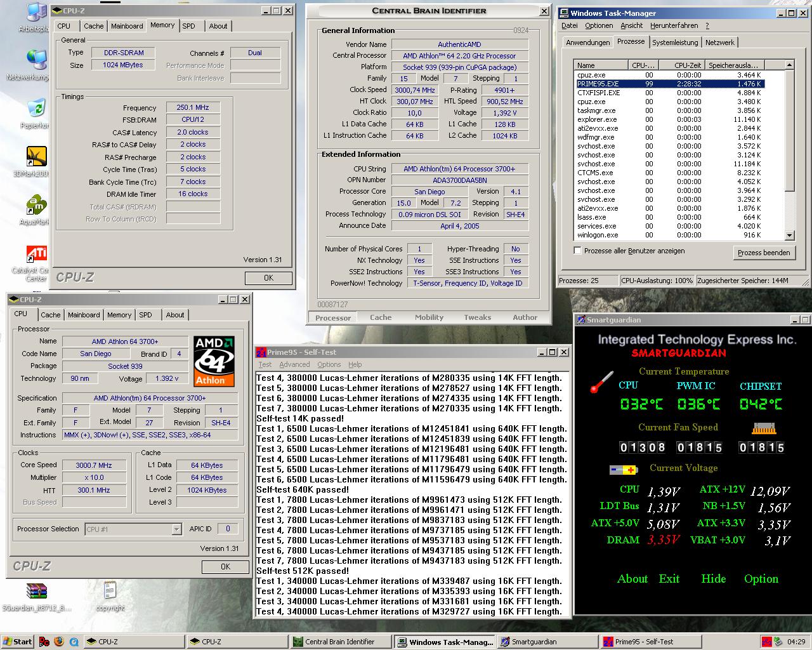The height and width of the screenshot is (650, 812).
Task: Click the process list scrollbar down arrow
Action: (790, 235)
